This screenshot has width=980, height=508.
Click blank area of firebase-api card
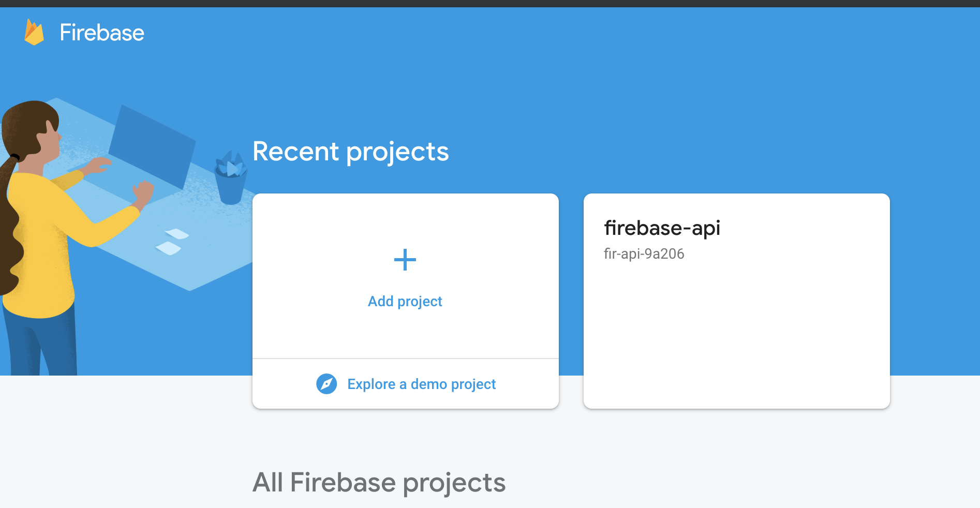point(736,336)
